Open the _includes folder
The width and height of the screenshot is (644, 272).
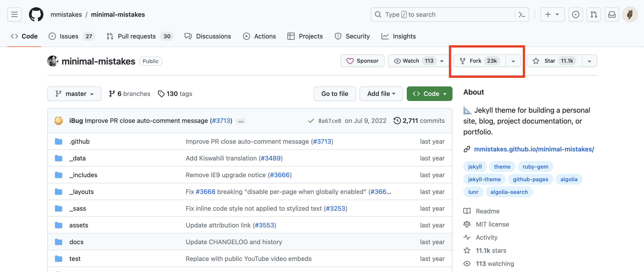click(83, 175)
